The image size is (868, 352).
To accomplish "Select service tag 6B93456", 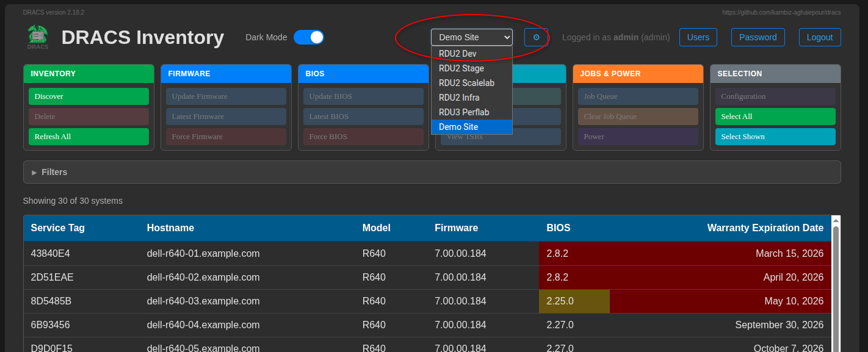I will pos(51,325).
